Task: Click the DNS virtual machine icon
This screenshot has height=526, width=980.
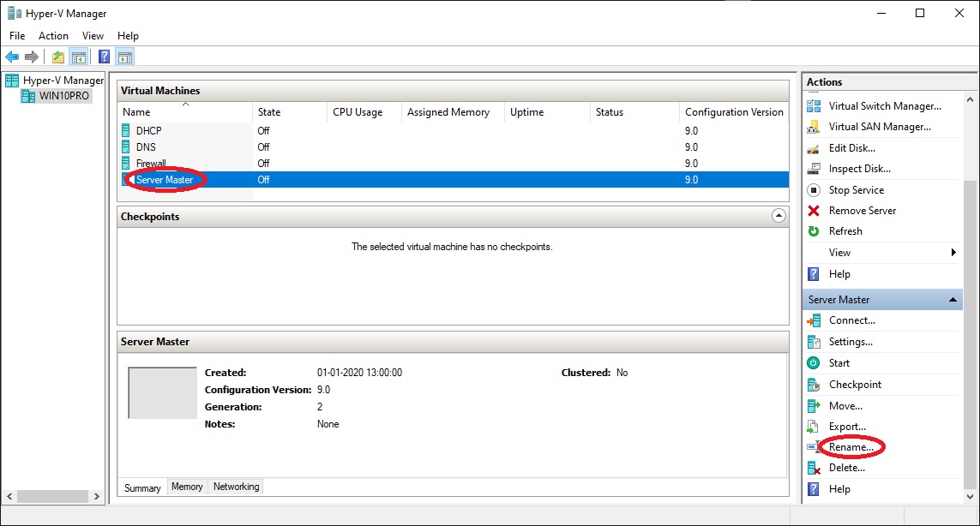Action: 126,146
